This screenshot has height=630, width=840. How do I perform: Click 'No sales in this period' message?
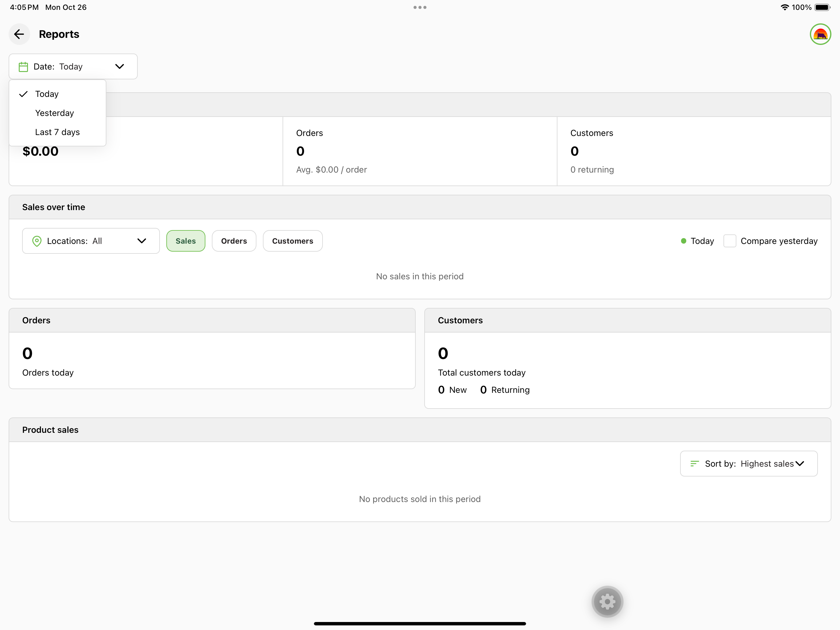pyautogui.click(x=420, y=276)
